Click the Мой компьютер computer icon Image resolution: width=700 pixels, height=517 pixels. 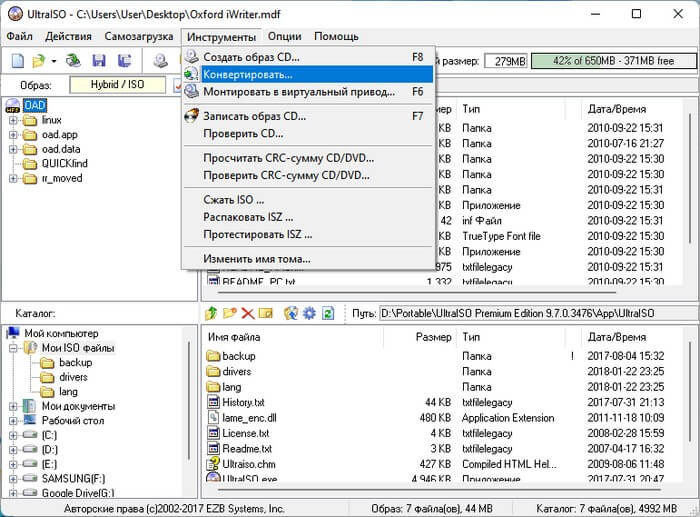(x=13, y=333)
